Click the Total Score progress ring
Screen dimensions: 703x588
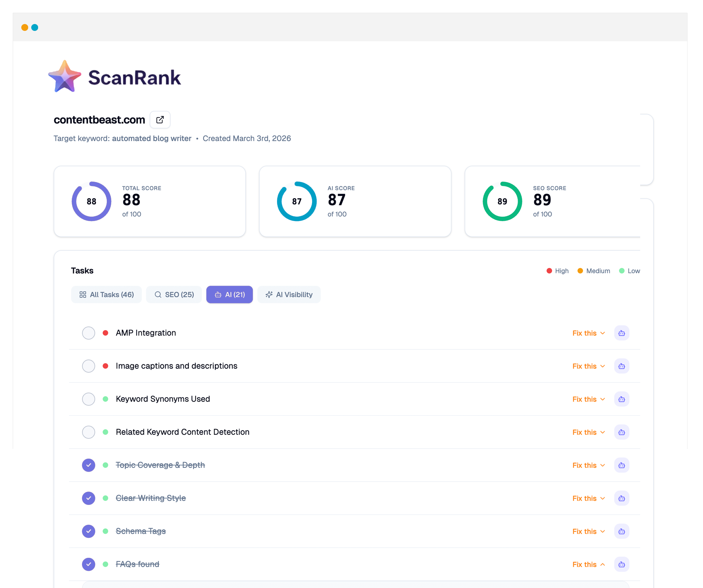[91, 201]
